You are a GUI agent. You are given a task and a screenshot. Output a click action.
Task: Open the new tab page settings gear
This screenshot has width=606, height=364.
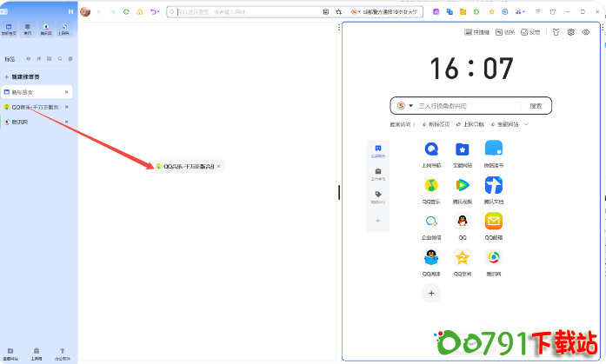pos(571,32)
